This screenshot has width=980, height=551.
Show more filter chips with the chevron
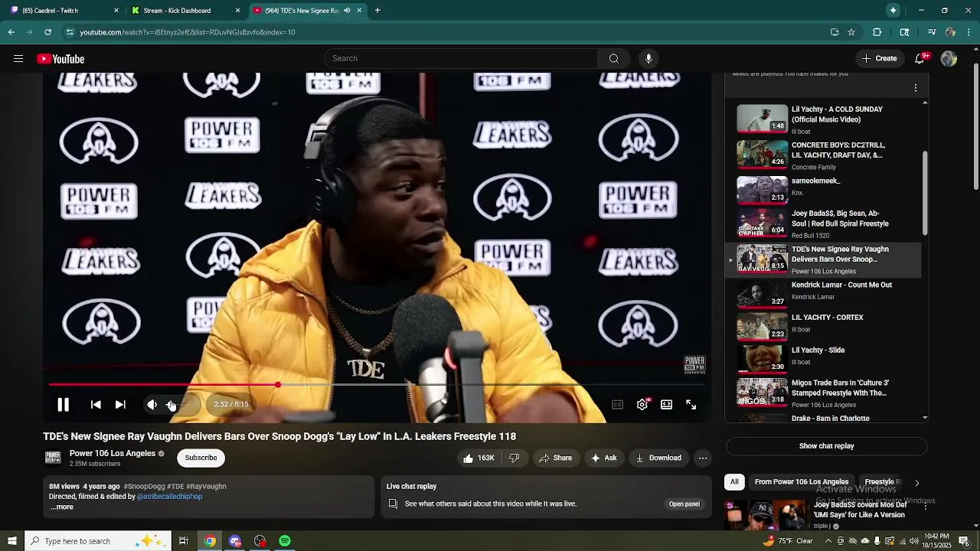click(916, 483)
